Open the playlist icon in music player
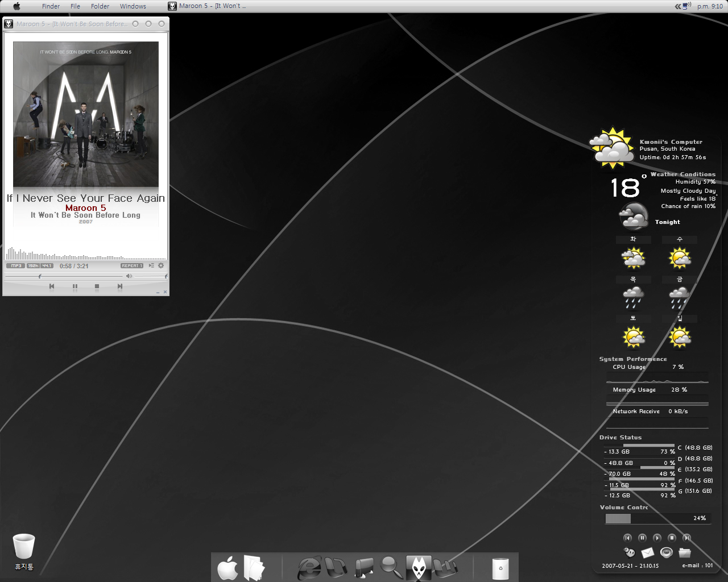 151,265
